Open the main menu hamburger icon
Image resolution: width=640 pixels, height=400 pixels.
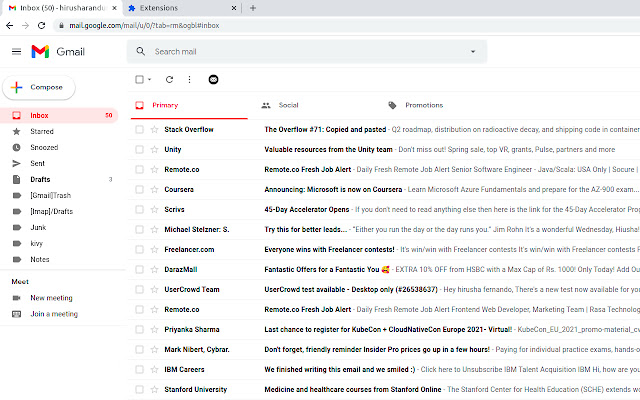pyautogui.click(x=16, y=51)
